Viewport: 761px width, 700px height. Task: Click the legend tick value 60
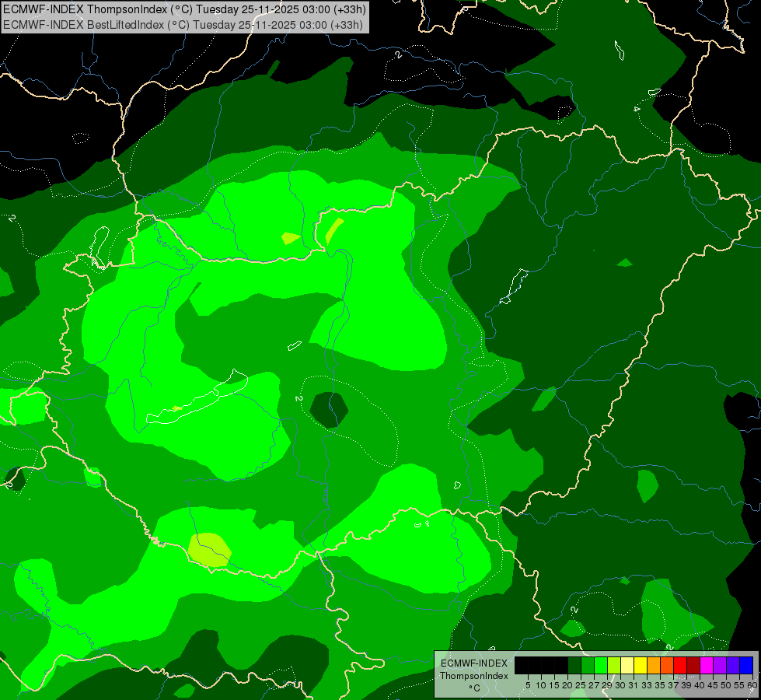coord(754,685)
